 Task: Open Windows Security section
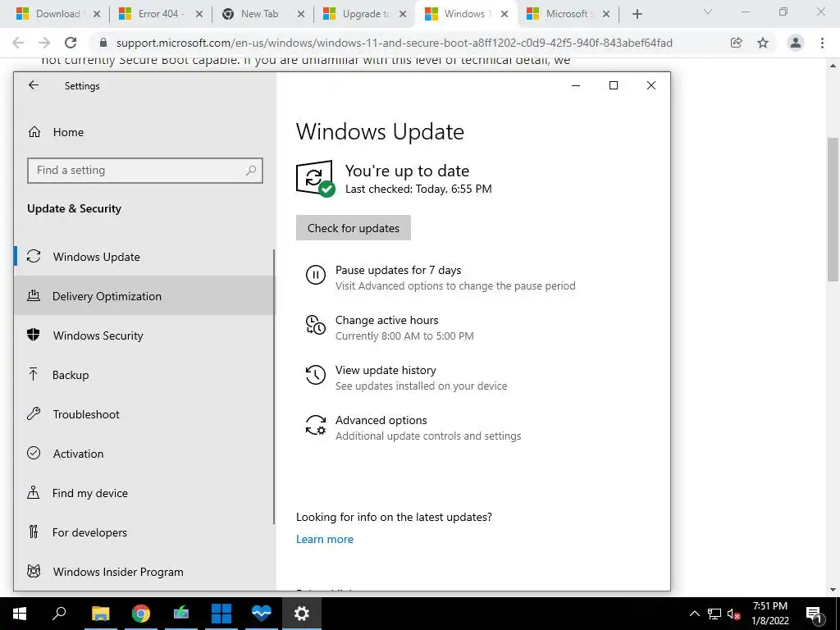(144, 336)
